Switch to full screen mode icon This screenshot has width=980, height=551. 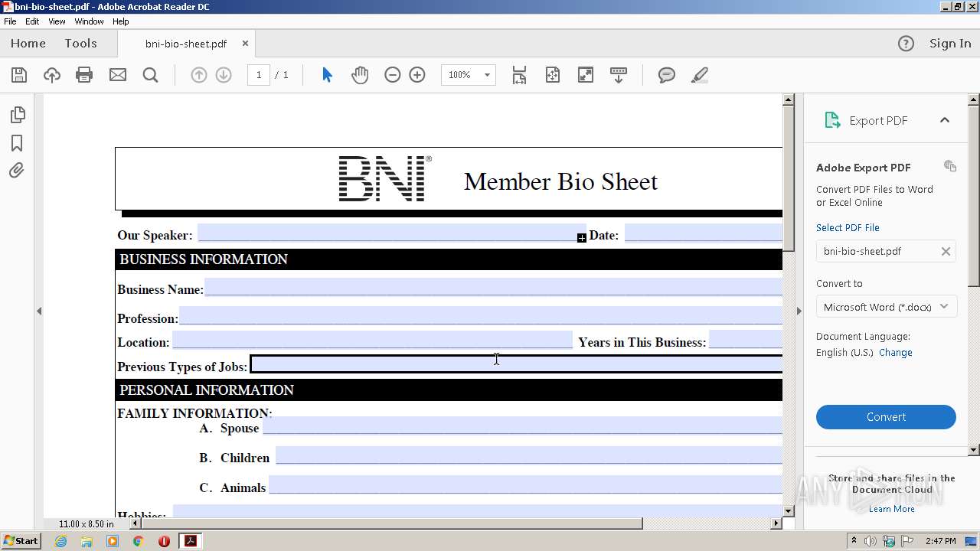pos(586,75)
